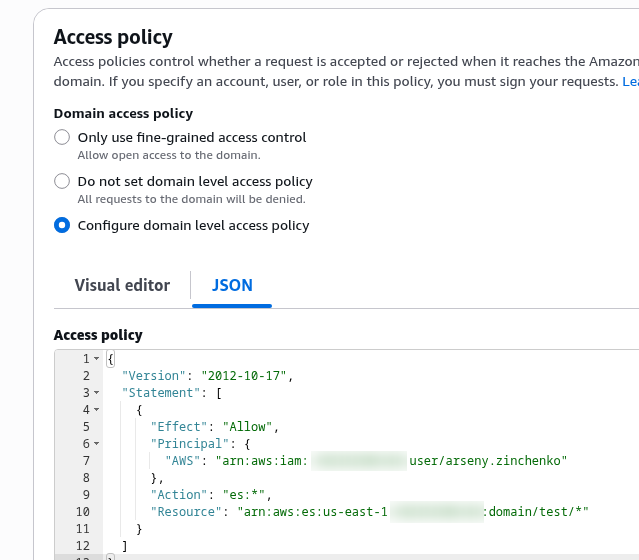Switch to the Visual editor tab
This screenshot has height=560, width=639.
pos(122,285)
